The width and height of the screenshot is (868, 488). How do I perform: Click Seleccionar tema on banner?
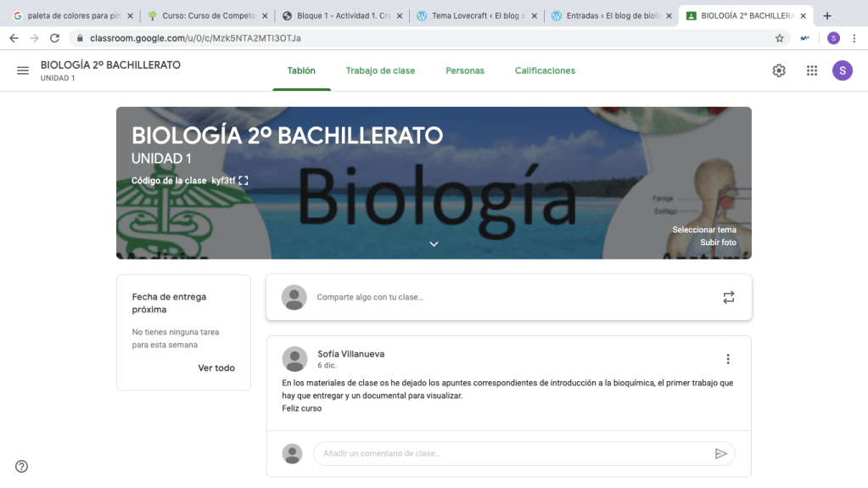tap(704, 230)
